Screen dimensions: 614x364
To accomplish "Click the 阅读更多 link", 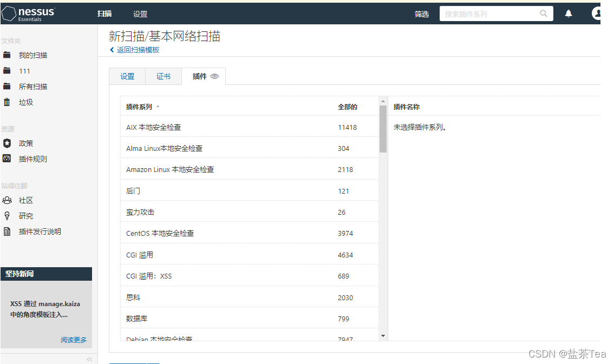I will tap(74, 340).
